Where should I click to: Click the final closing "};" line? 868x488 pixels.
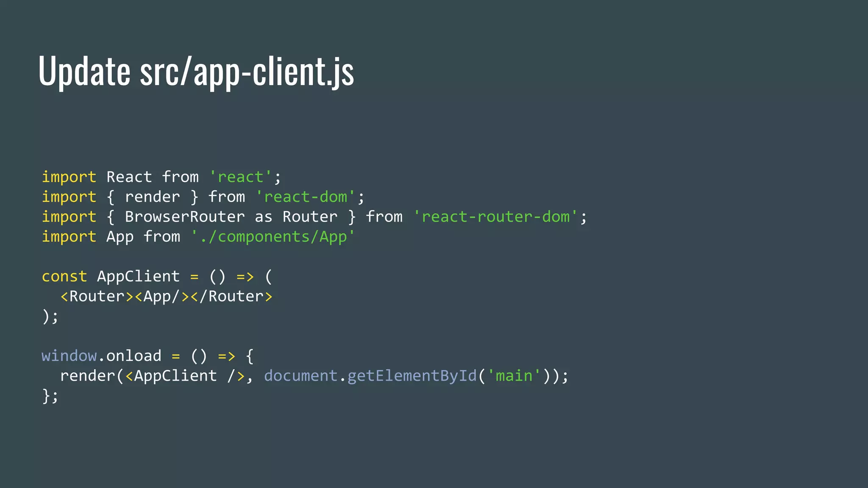(50, 396)
